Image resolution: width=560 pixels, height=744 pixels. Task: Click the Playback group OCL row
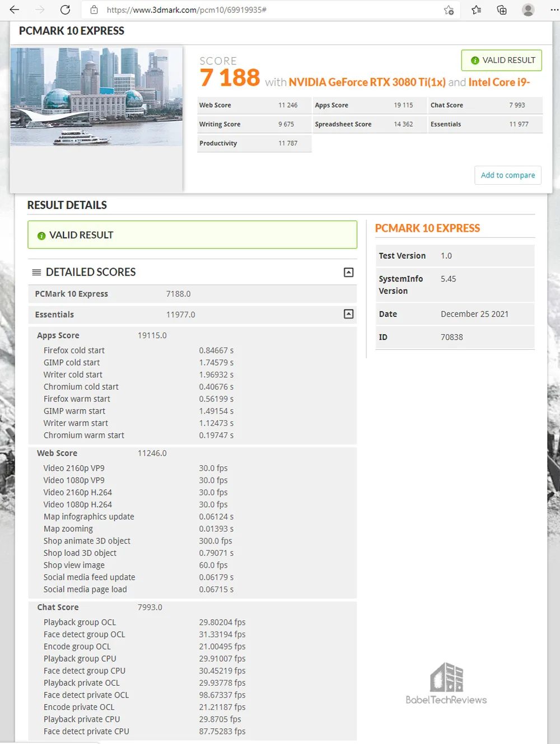point(193,623)
